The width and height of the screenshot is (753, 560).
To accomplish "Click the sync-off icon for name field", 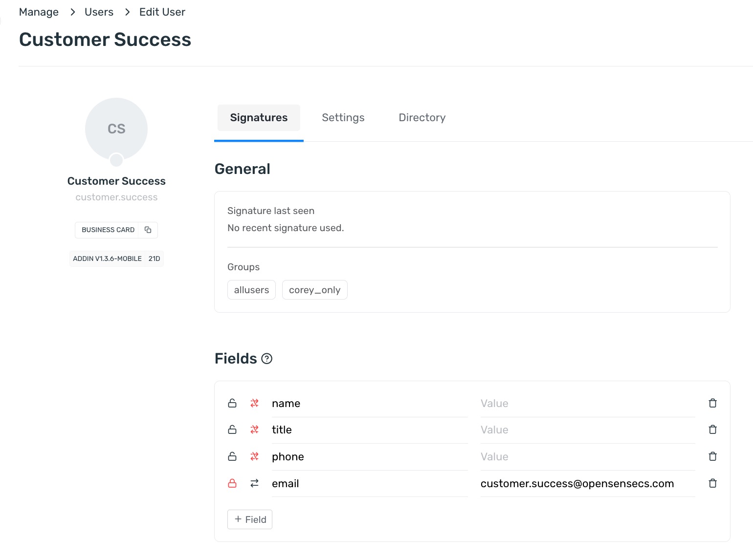I will click(x=254, y=403).
